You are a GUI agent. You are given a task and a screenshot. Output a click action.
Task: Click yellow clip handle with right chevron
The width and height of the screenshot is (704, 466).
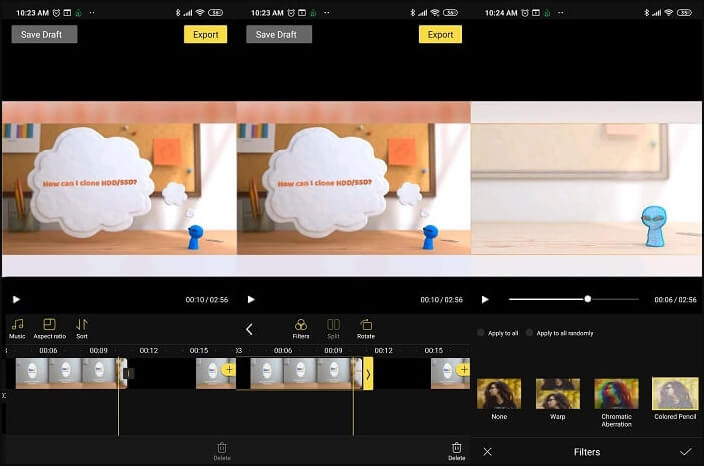(x=367, y=374)
